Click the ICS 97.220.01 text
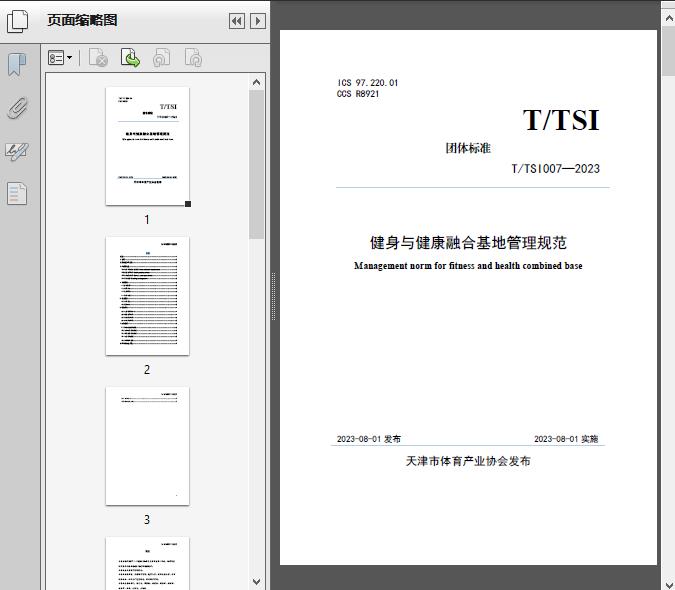 [368, 83]
